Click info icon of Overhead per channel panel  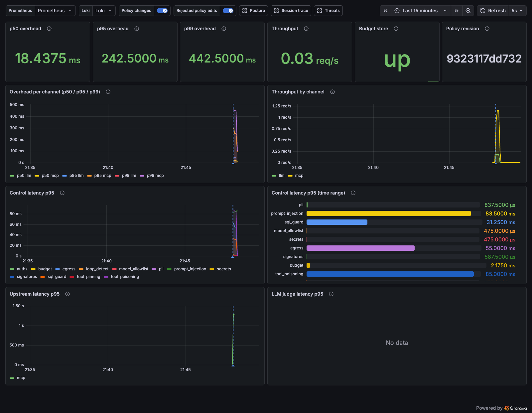pos(108,92)
